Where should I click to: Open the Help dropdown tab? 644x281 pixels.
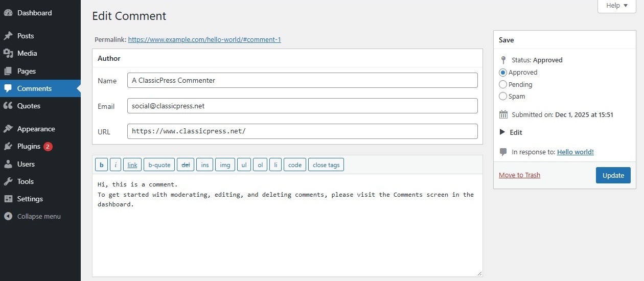(617, 6)
